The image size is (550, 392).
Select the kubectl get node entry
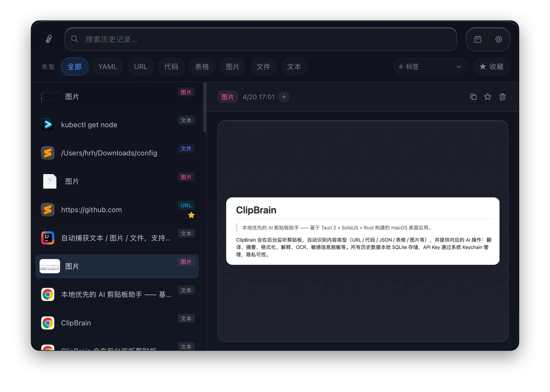tap(117, 125)
